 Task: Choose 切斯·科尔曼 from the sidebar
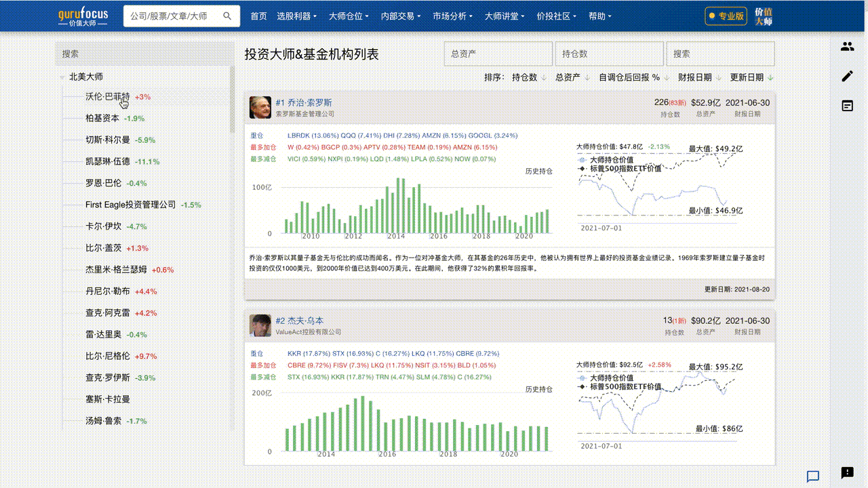pyautogui.click(x=108, y=140)
